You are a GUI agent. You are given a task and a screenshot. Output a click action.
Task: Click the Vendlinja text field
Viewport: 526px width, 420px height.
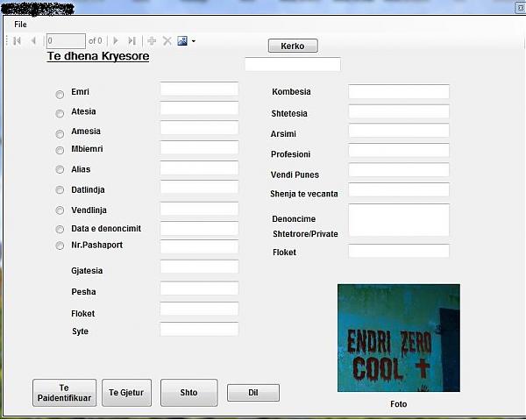tap(199, 209)
